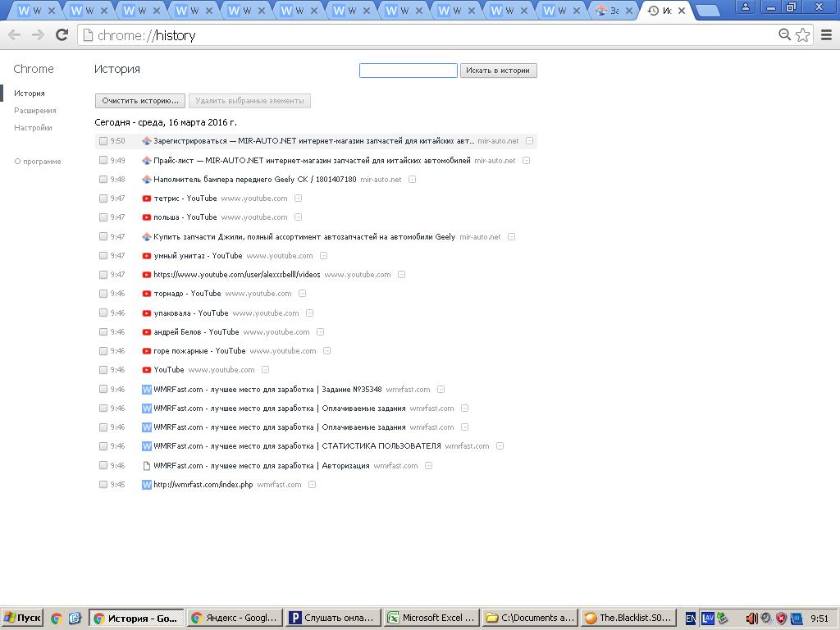Bookmark this page with the star icon

click(x=802, y=35)
